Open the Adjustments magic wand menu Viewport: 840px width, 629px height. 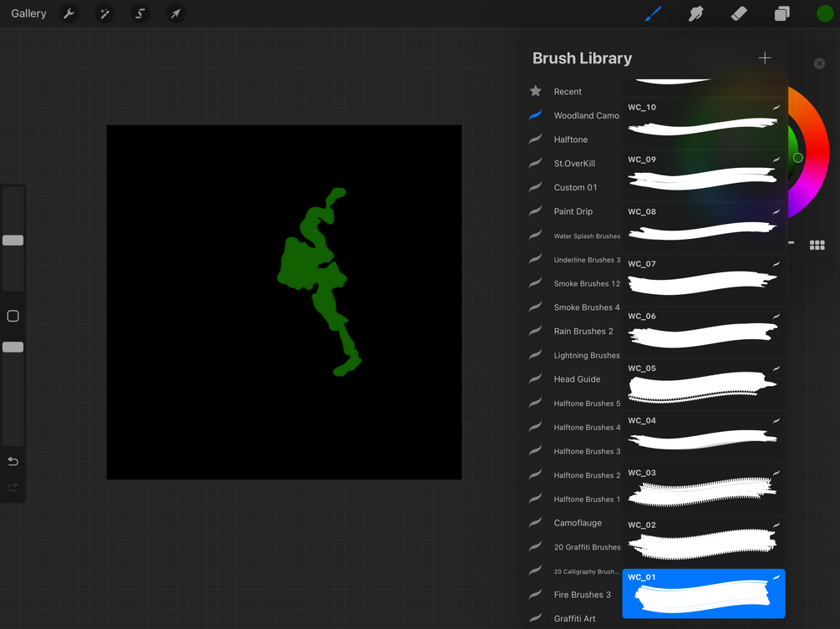[x=104, y=13]
